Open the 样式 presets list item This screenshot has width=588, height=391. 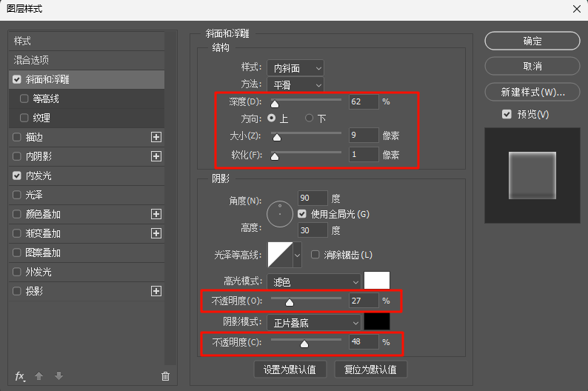[87, 41]
